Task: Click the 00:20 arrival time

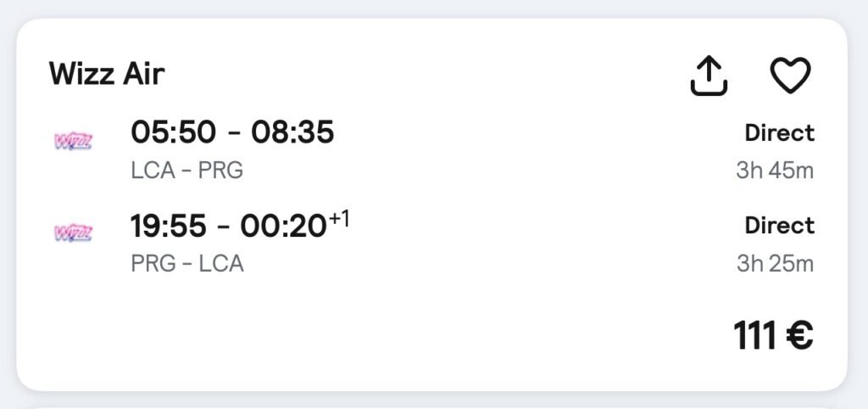Action: [x=283, y=226]
